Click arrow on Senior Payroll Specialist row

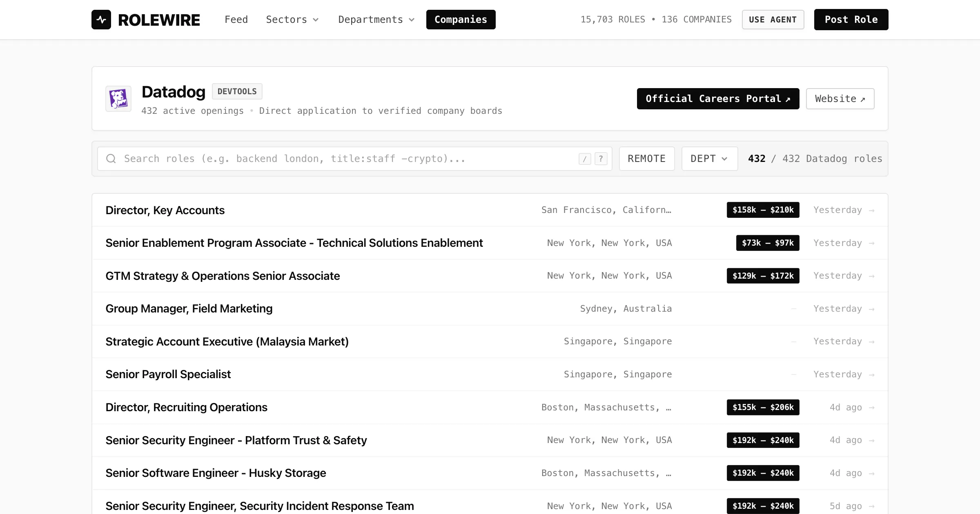point(872,375)
